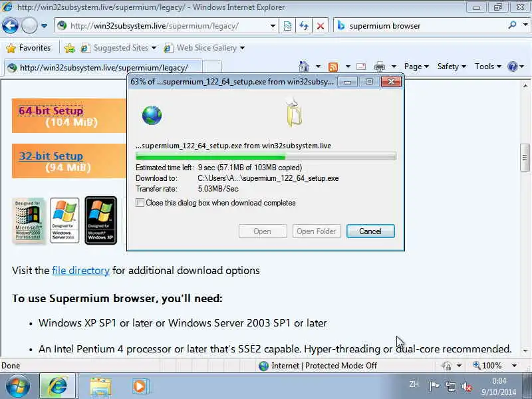532x399 pixels.
Task: Click the Estimated time left 9 sec text
Action: 219,168
